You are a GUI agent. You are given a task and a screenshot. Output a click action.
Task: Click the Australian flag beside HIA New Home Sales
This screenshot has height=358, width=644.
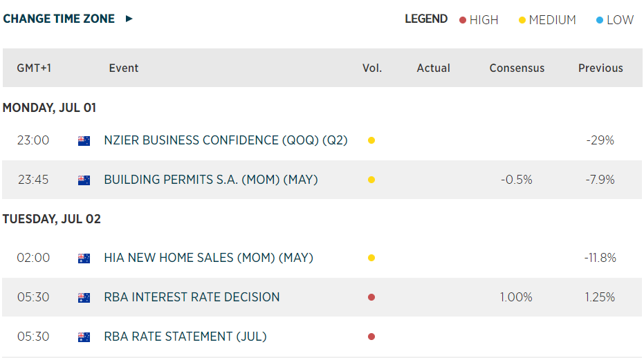point(84,258)
